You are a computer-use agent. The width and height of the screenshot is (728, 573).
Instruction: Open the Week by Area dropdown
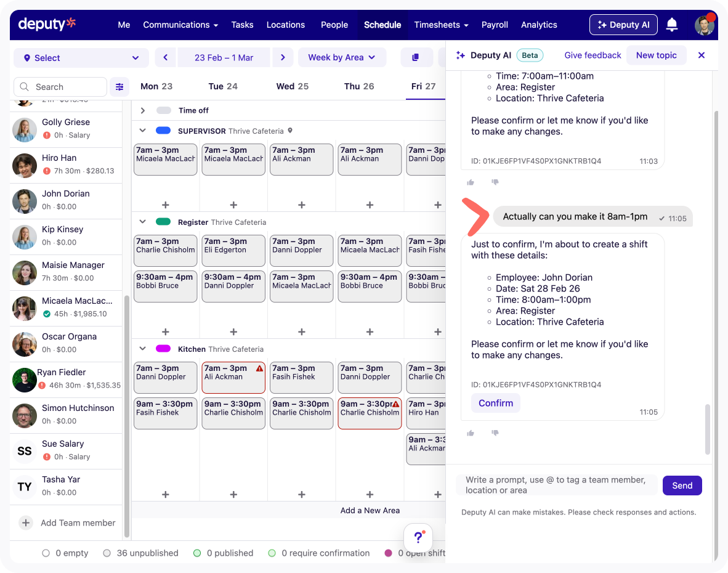click(342, 57)
